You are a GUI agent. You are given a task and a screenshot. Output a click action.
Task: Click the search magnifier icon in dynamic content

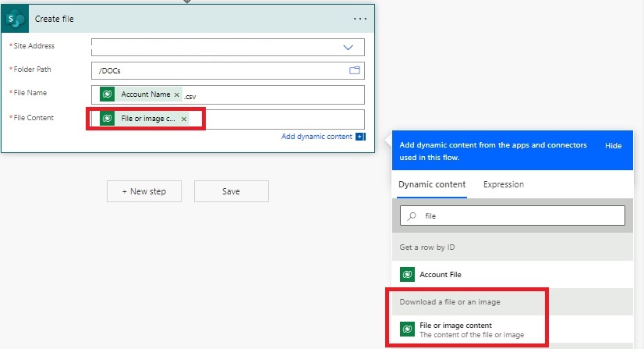[x=412, y=215]
